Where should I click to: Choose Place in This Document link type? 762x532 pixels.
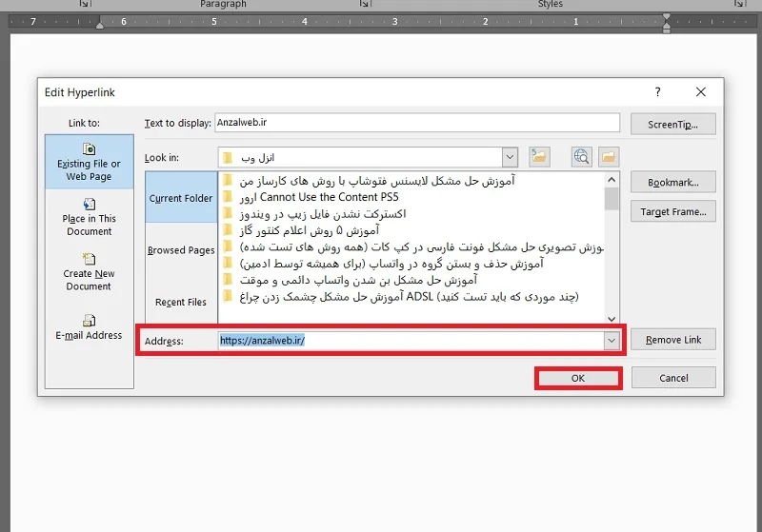pyautogui.click(x=89, y=217)
